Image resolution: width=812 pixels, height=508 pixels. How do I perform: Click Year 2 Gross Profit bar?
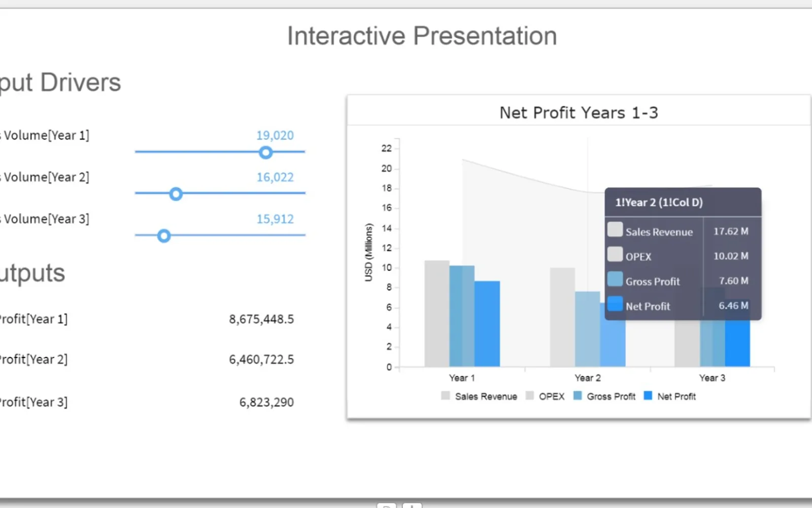coord(587,329)
